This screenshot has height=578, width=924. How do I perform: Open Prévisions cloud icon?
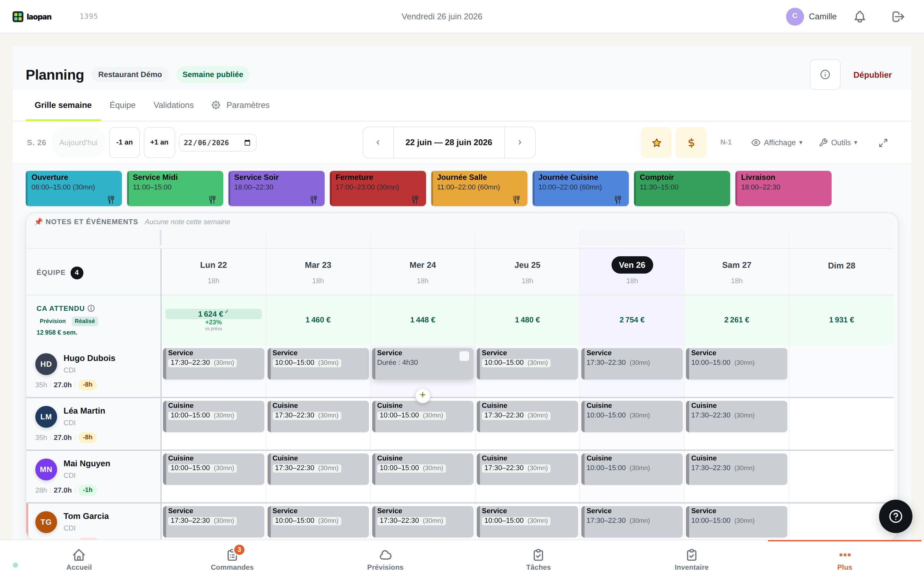(x=385, y=560)
